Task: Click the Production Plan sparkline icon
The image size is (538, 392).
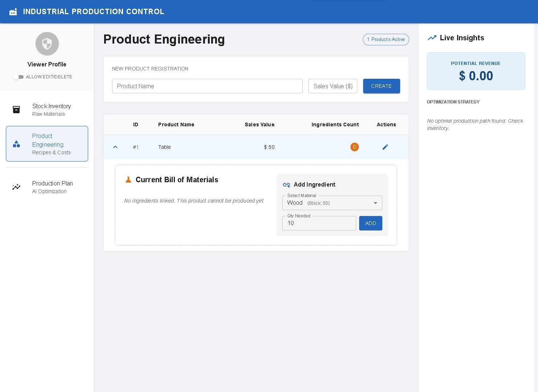Action: click(x=16, y=187)
